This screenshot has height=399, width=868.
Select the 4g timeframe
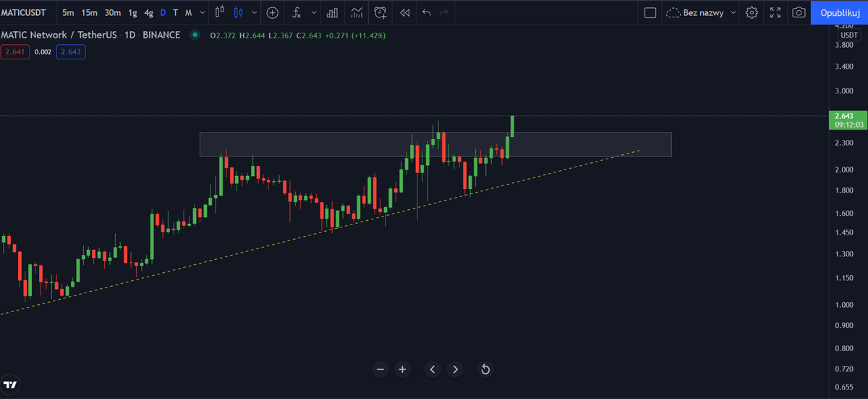[x=148, y=12]
